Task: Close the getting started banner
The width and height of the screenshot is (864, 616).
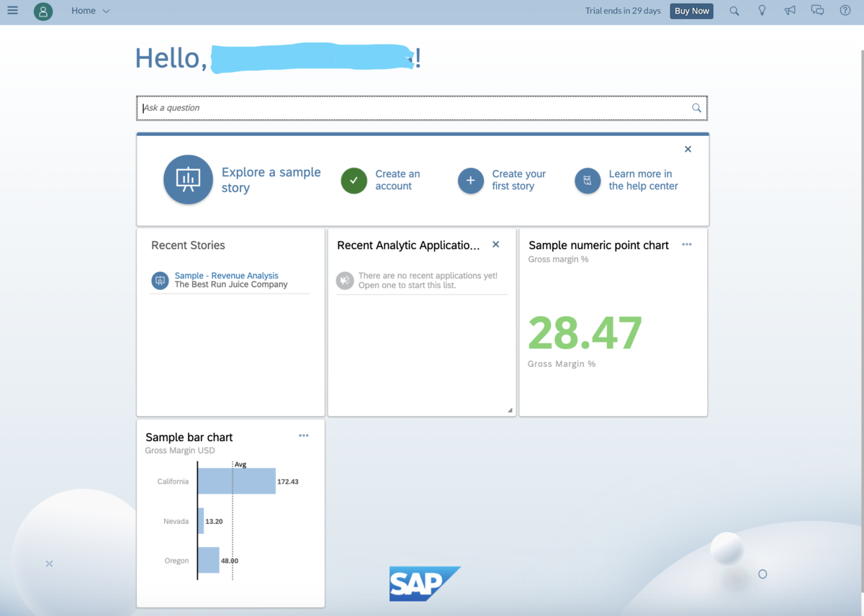Action: [x=688, y=149]
